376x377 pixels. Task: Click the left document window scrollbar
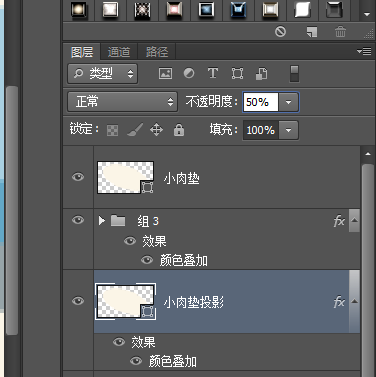(12, 210)
